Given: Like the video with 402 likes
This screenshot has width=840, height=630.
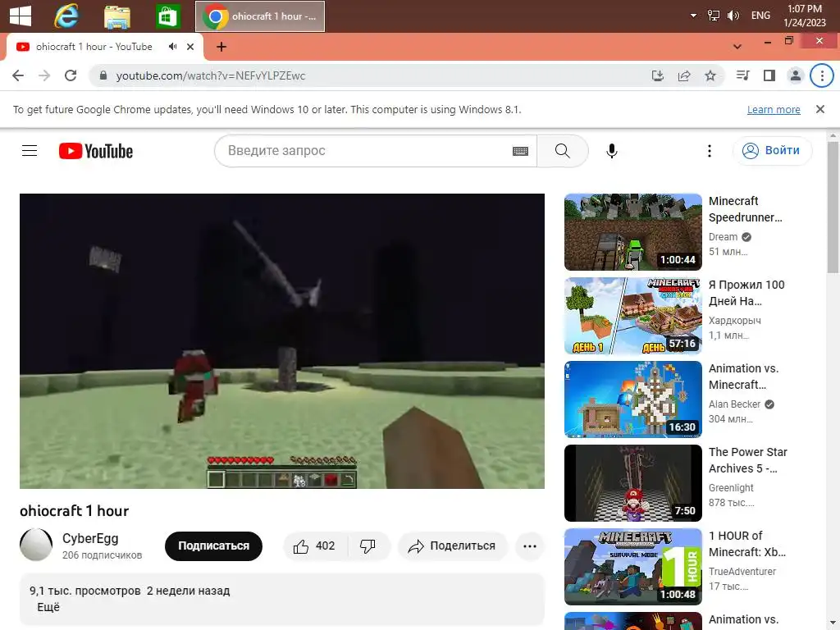Looking at the screenshot, I should pyautogui.click(x=315, y=546).
